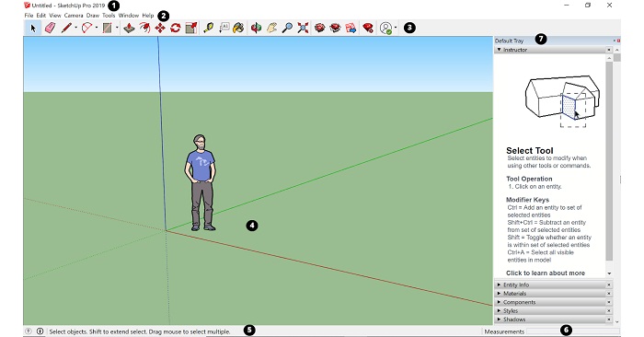Open the Camera menu
The image size is (644, 337).
point(74,16)
